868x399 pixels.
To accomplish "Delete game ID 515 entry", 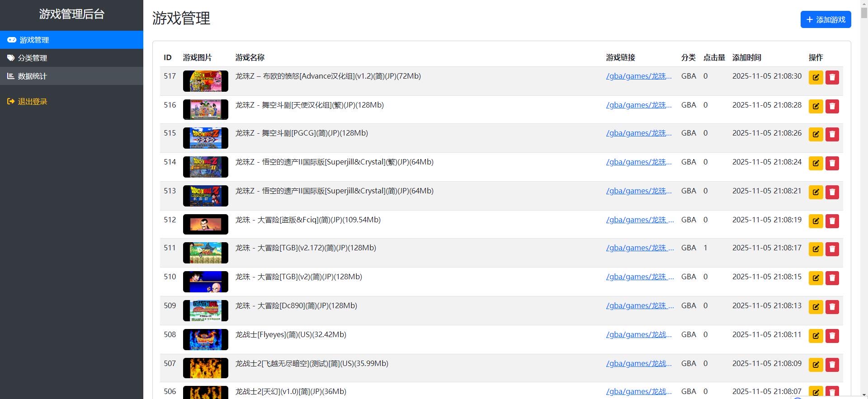I will point(832,134).
